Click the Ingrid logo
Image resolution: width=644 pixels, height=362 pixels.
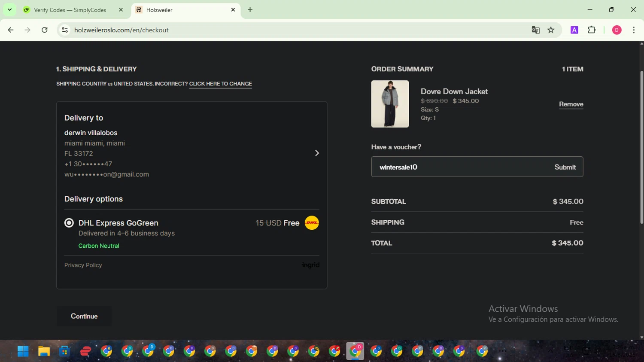[x=310, y=265]
